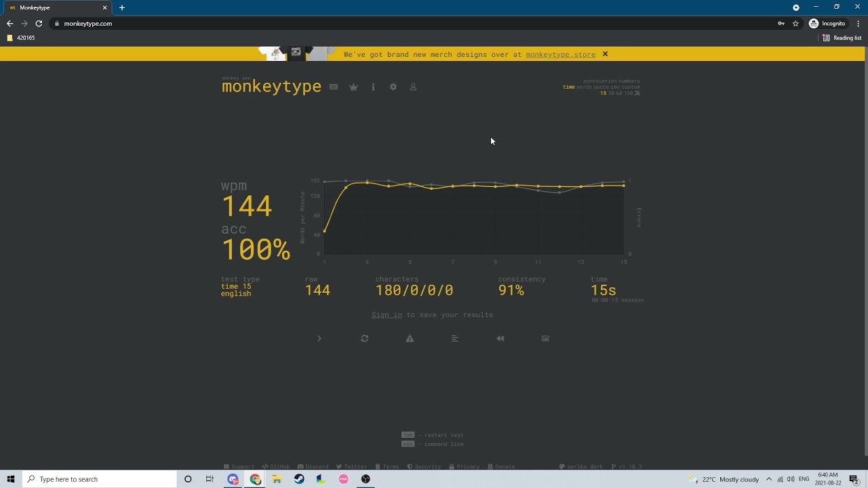The width and height of the screenshot is (868, 488).
Task: Open monkeytype.store link in banner
Action: tap(560, 54)
